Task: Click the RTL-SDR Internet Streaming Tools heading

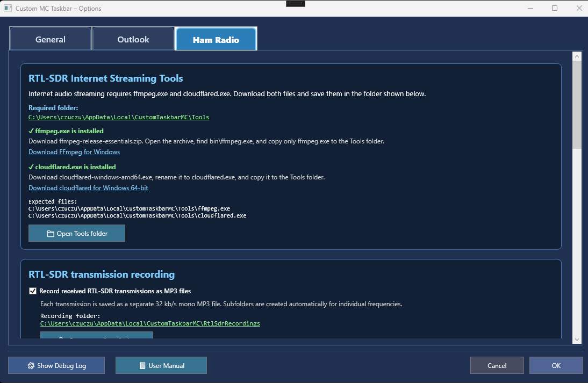Action: (x=106, y=78)
